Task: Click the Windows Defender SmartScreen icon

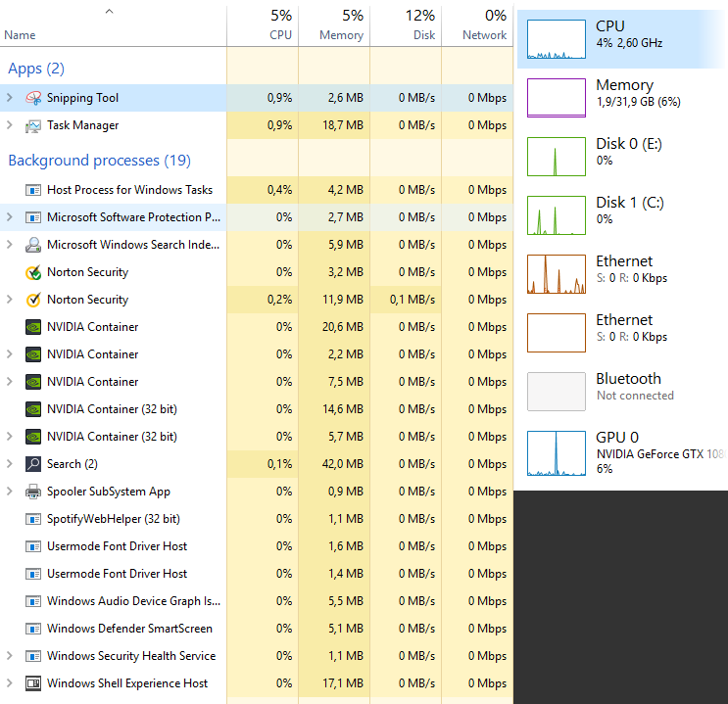Action: pyautogui.click(x=33, y=629)
